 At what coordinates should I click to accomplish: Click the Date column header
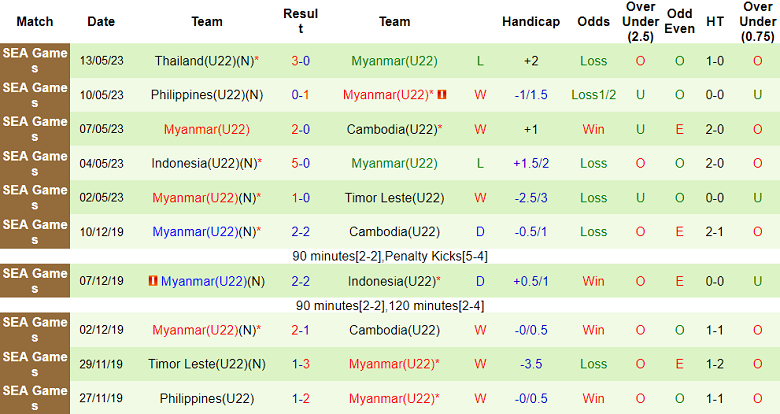pos(101,21)
